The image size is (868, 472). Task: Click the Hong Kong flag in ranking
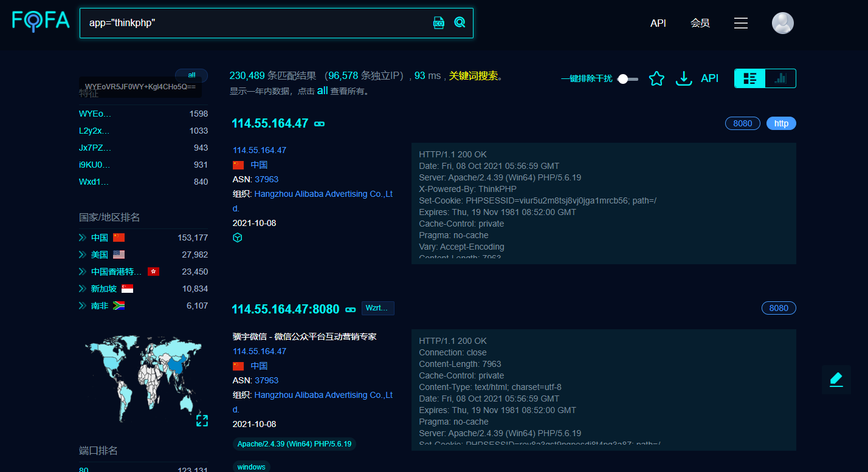coord(153,272)
